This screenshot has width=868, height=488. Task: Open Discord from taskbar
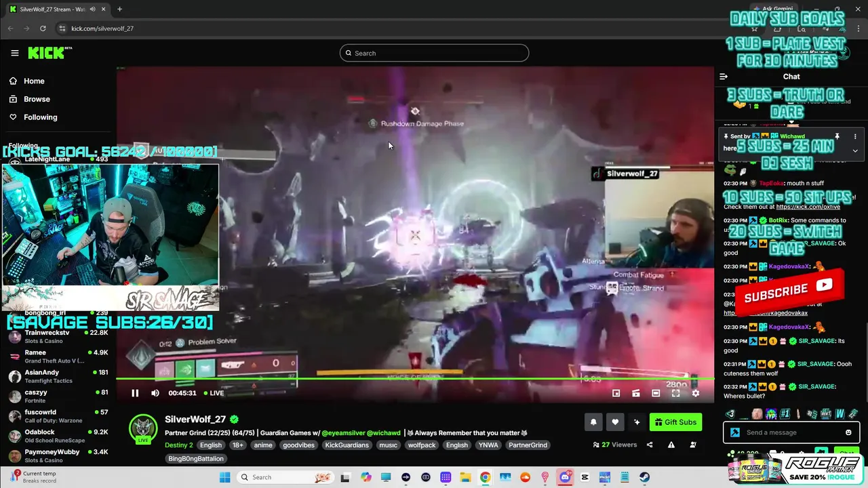point(566,477)
